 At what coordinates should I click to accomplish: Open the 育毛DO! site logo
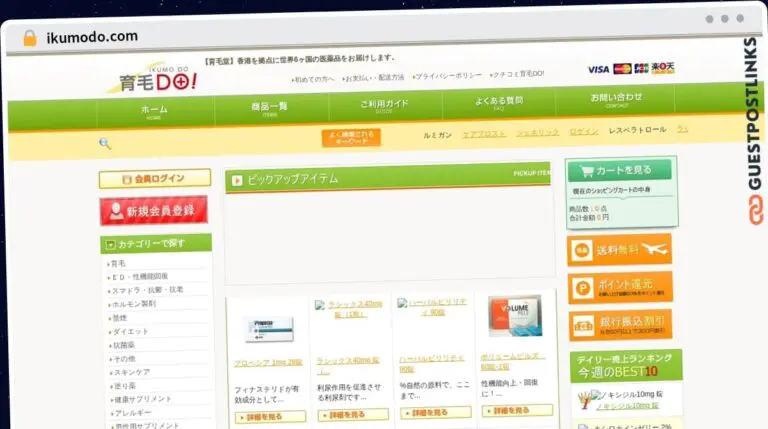pyautogui.click(x=152, y=78)
